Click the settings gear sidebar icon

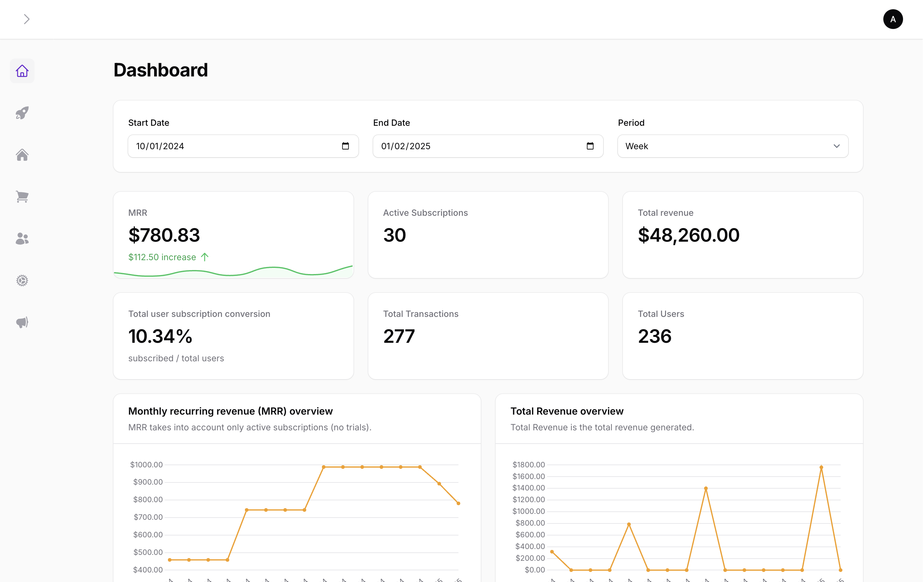pyautogui.click(x=22, y=281)
